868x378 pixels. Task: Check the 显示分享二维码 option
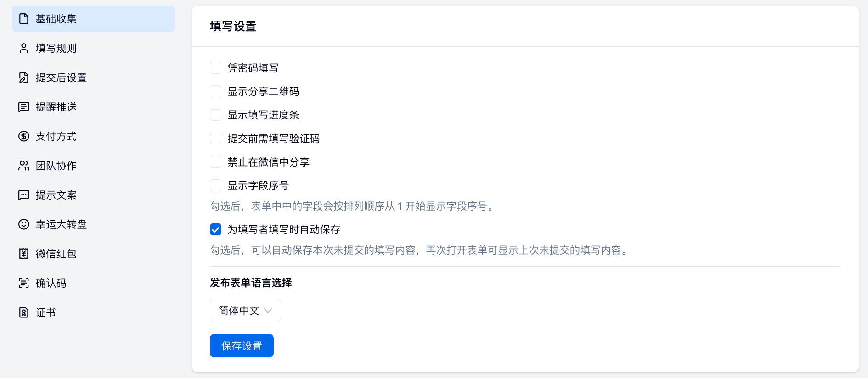(216, 92)
